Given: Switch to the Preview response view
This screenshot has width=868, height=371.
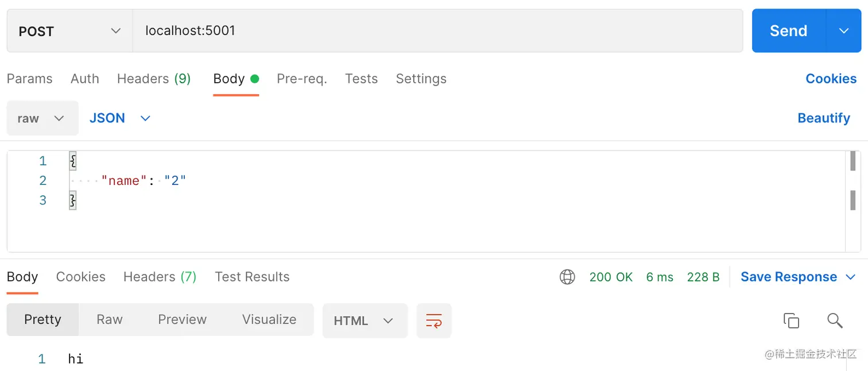Looking at the screenshot, I should [182, 320].
